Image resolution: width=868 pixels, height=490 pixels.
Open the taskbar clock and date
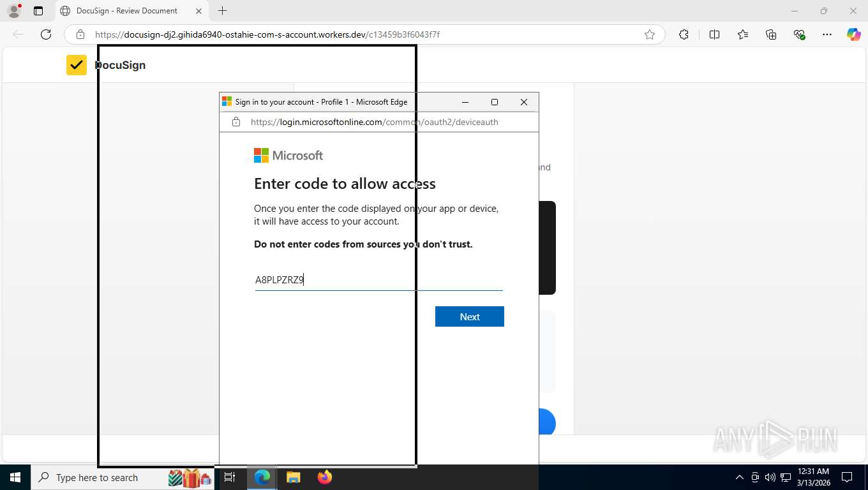tap(813, 477)
